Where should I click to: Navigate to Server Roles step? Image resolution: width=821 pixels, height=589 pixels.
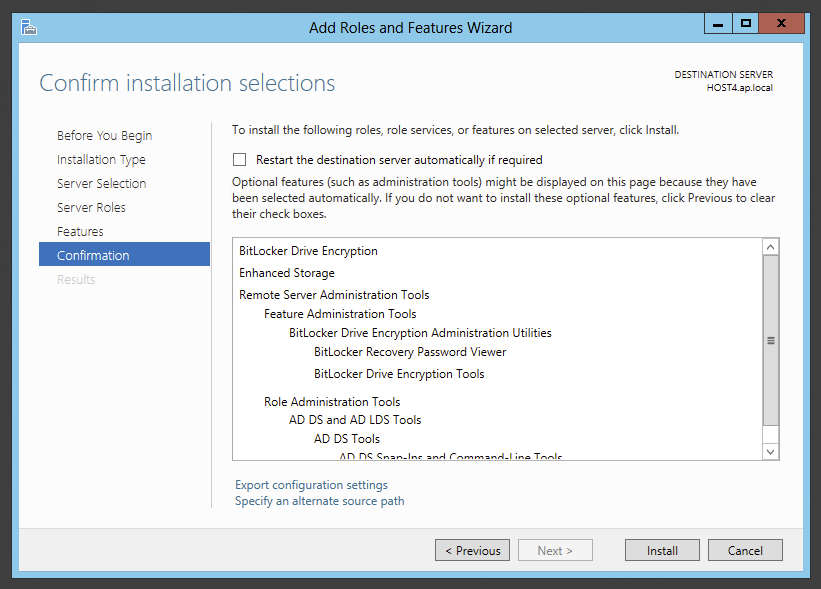[x=91, y=207]
